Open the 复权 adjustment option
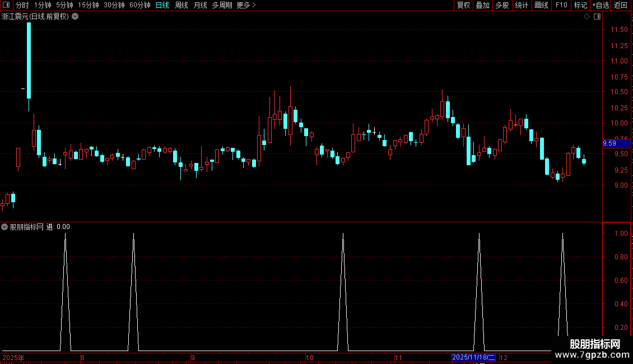Screen dimensions: 633x364 click(x=463, y=5)
